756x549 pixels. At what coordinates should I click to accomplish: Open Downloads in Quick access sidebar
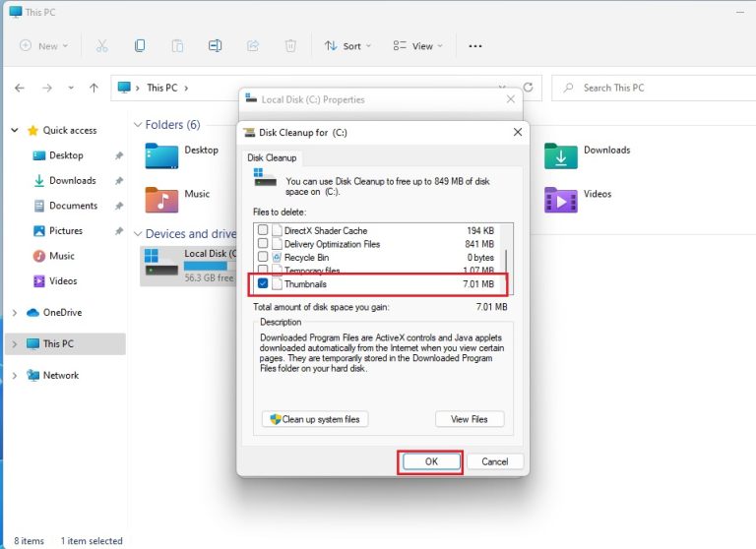click(72, 180)
